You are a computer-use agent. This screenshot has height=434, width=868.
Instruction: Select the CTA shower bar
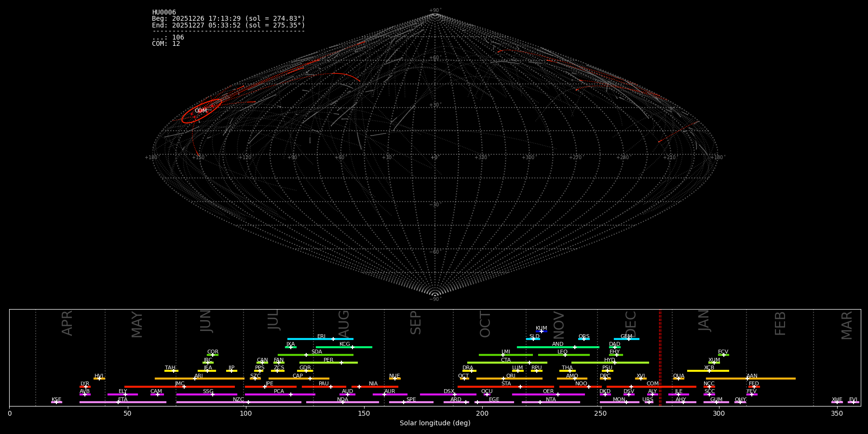(x=507, y=363)
